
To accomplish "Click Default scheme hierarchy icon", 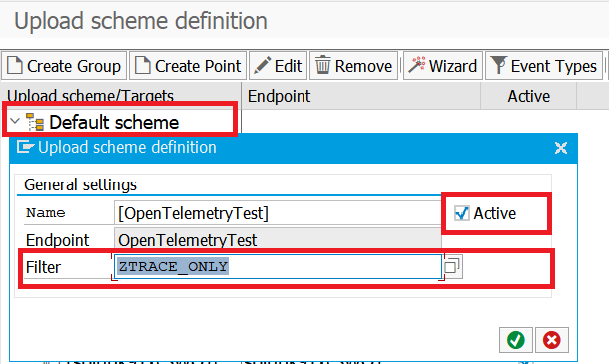I will click(35, 122).
